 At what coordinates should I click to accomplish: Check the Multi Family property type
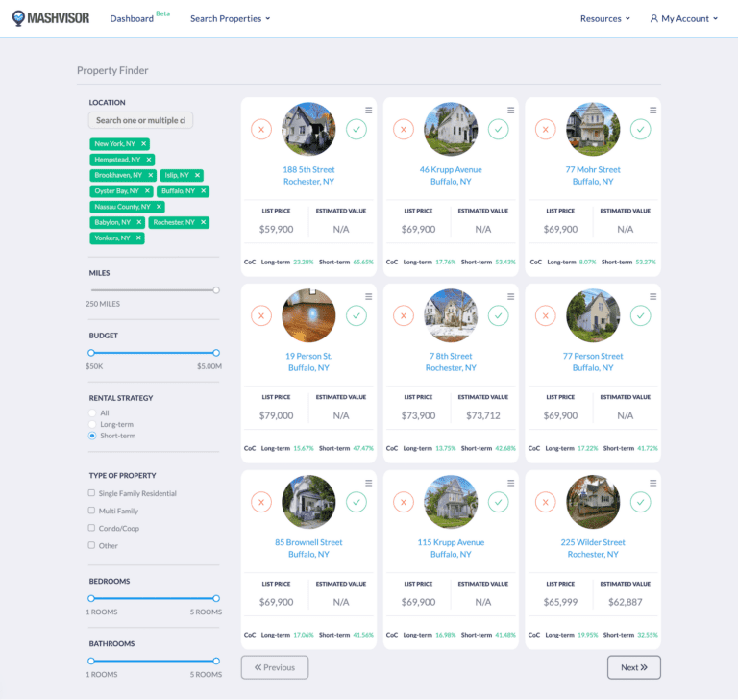92,511
